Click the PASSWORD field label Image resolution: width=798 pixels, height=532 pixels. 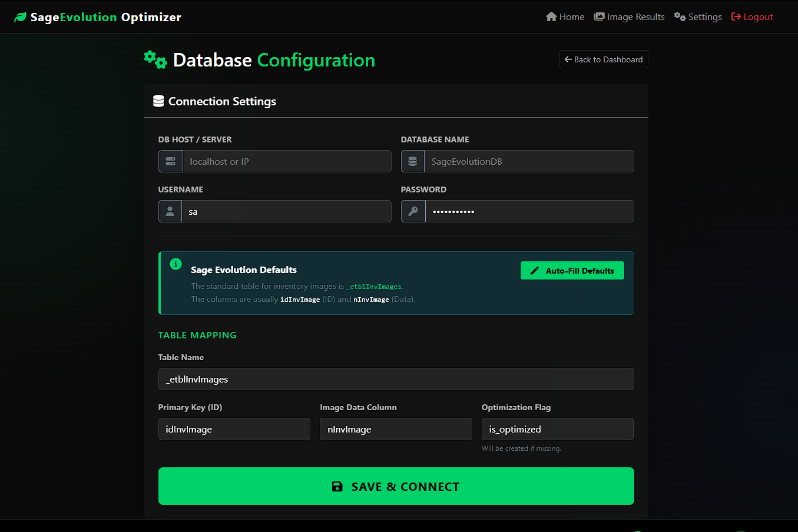(x=423, y=189)
